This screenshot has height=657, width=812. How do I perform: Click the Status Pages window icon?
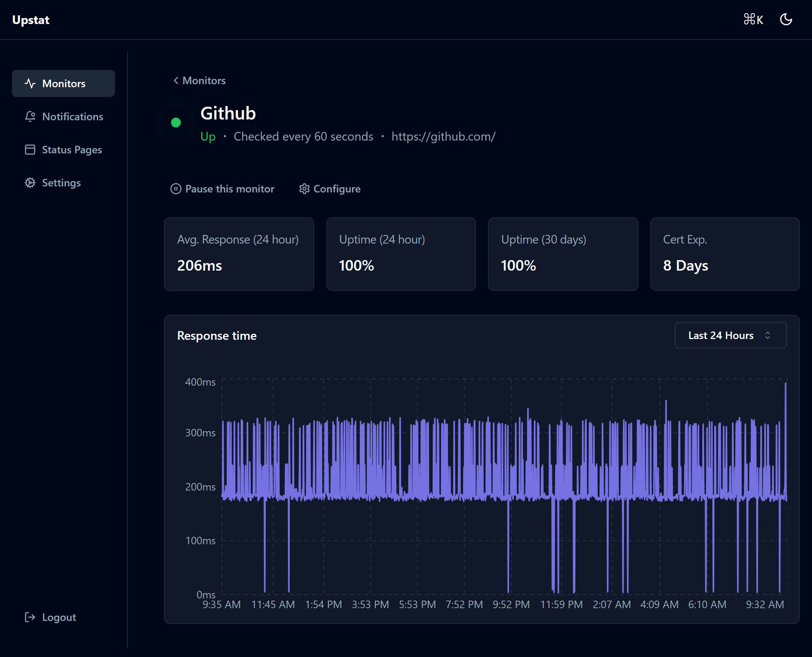[30, 150]
